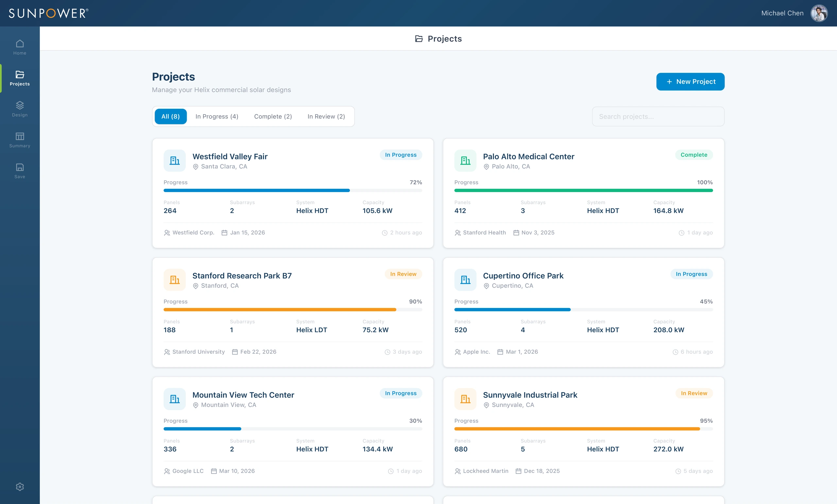Click the Save icon in sidebar
This screenshot has width=837, height=504.
[20, 171]
